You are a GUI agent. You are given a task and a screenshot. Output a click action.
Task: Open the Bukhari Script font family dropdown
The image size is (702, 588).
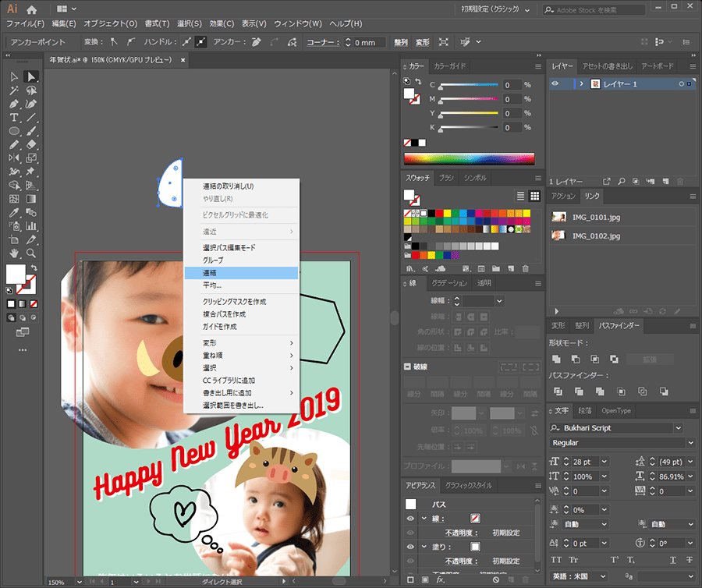[x=678, y=428]
